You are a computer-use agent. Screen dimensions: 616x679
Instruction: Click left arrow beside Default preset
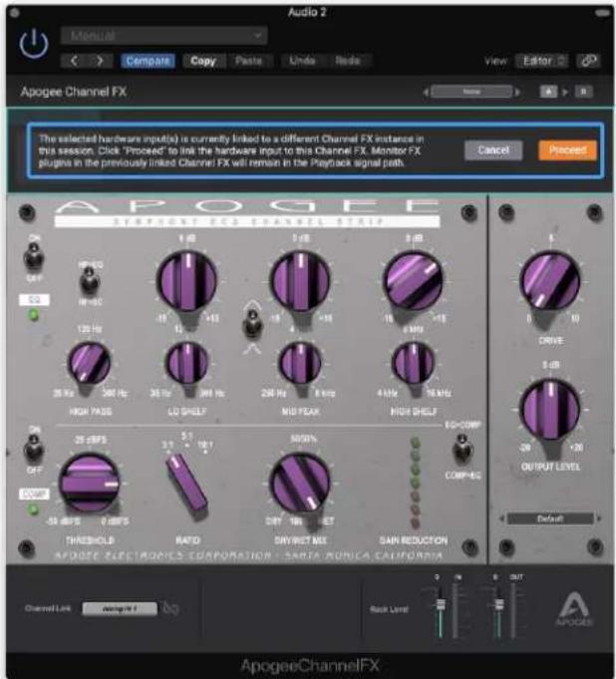[x=502, y=518]
